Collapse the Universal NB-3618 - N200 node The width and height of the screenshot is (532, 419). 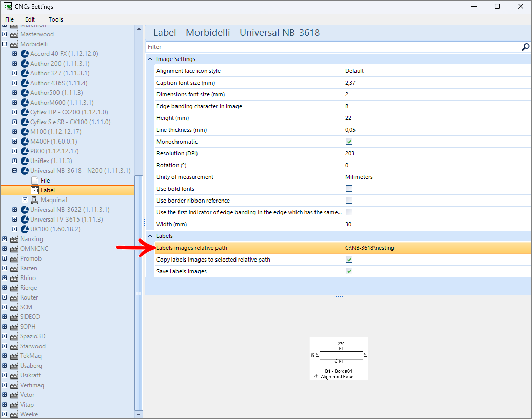[x=14, y=171]
